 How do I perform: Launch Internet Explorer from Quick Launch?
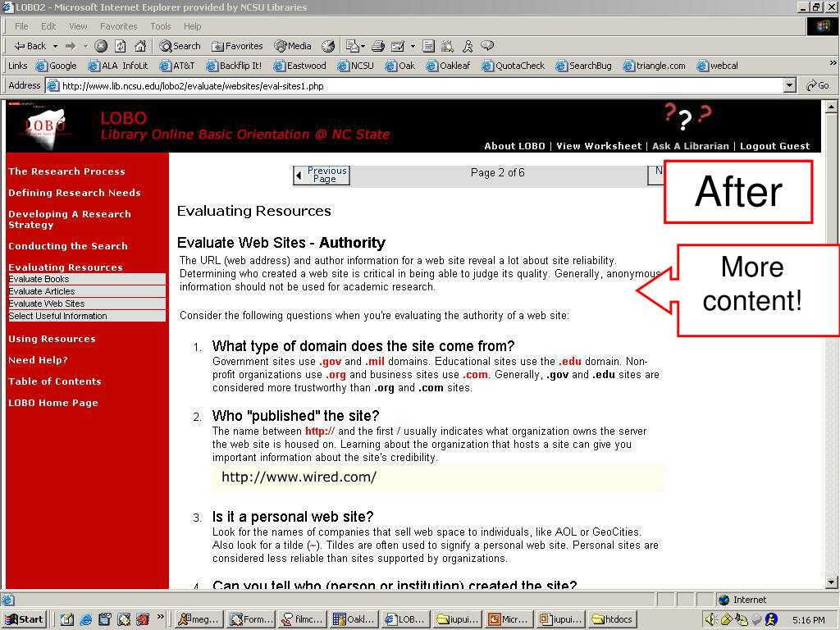coord(85,619)
